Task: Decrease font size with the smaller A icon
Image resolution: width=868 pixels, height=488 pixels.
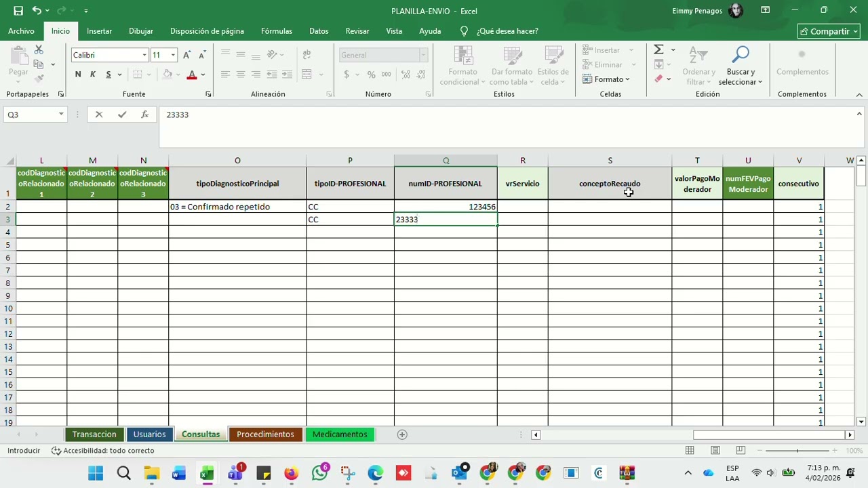Action: (x=202, y=55)
